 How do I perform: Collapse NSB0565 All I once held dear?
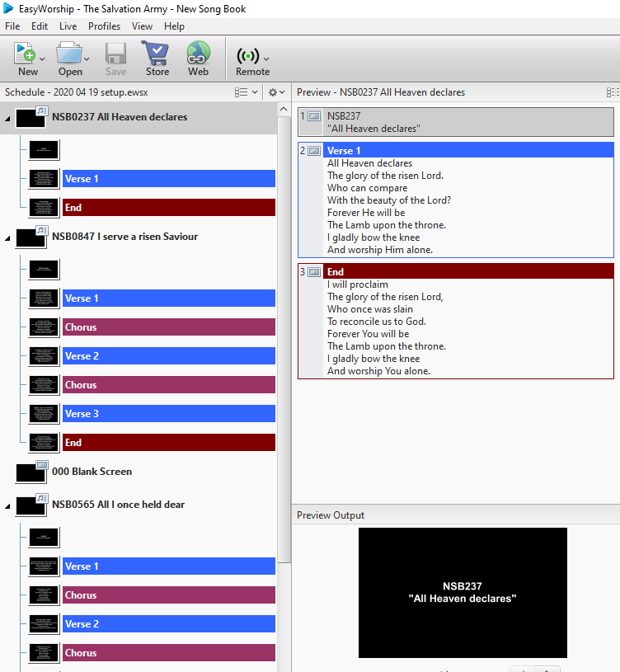(7, 506)
